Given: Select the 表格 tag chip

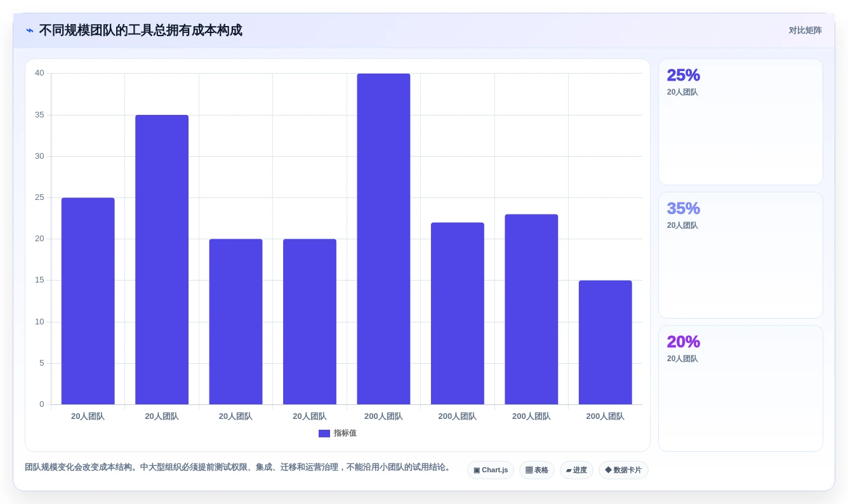Looking at the screenshot, I should pyautogui.click(x=537, y=470).
